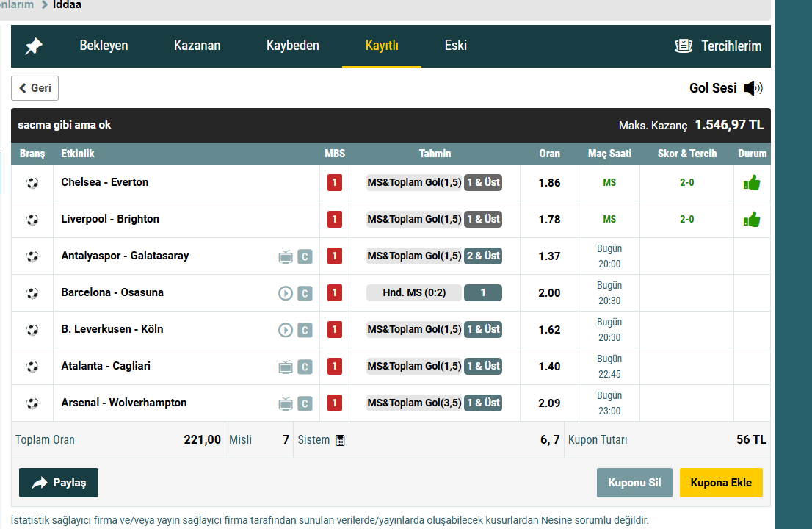Screen dimensions: 812x529
Task: Click the Maks. Kazanç amount 1.546,97 TL
Action: point(728,125)
